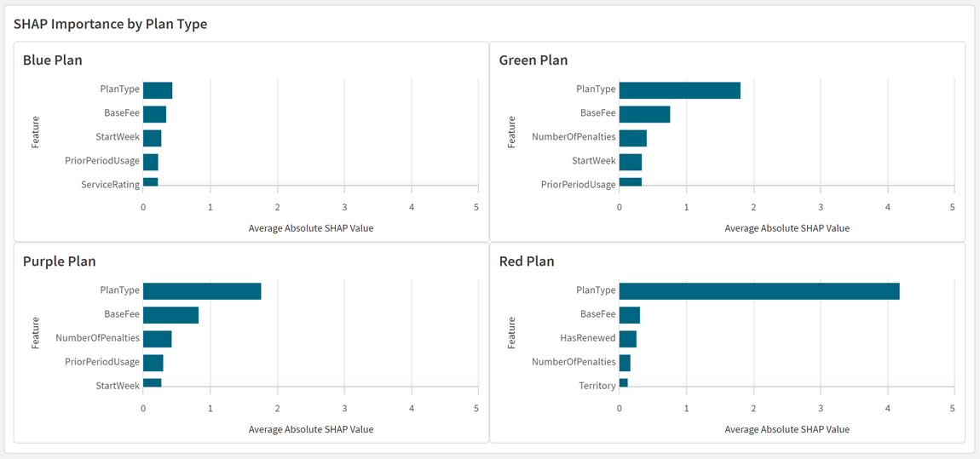This screenshot has height=459, width=980.
Task: Click the BaseFee bar in Purple Plan chart
Action: click(170, 315)
